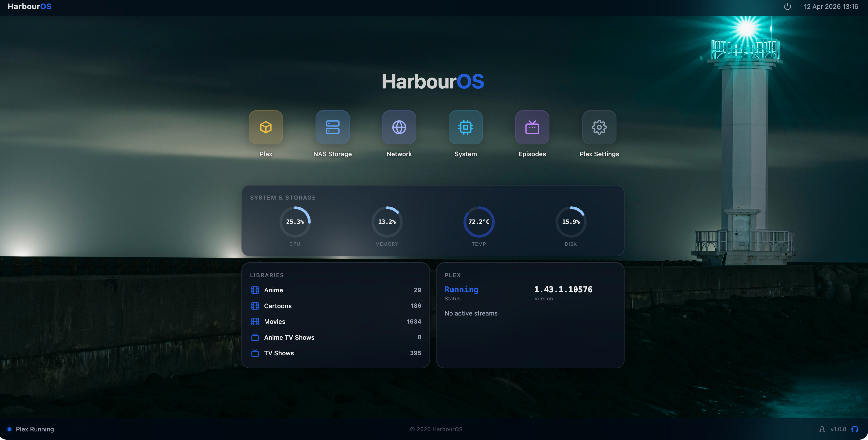
Task: Select the Anime TV Shows library name
Action: pyautogui.click(x=289, y=337)
